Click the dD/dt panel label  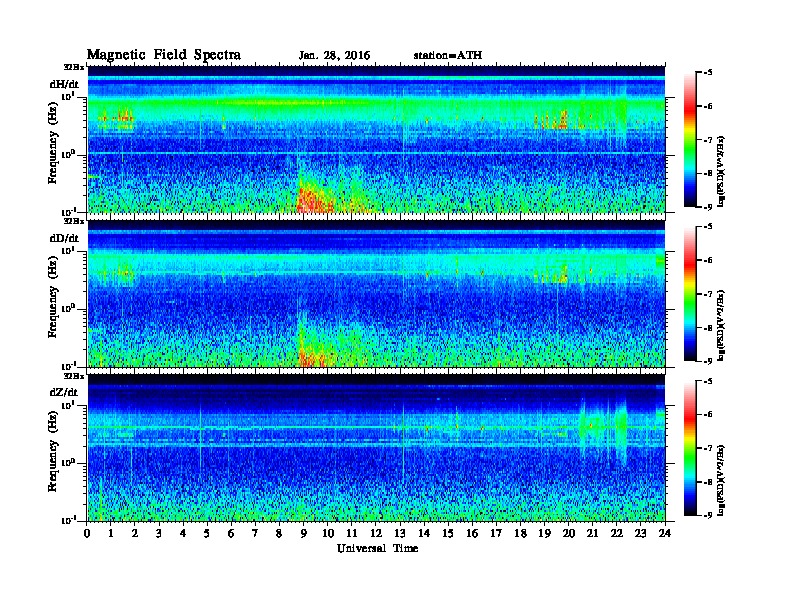pos(64,238)
